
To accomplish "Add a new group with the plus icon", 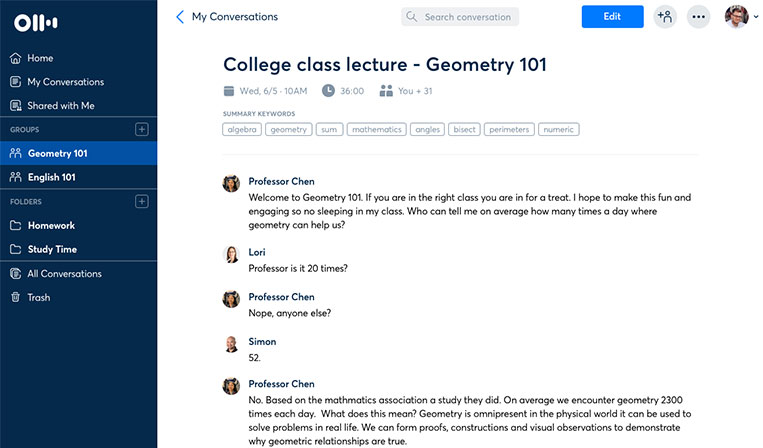I will (142, 129).
